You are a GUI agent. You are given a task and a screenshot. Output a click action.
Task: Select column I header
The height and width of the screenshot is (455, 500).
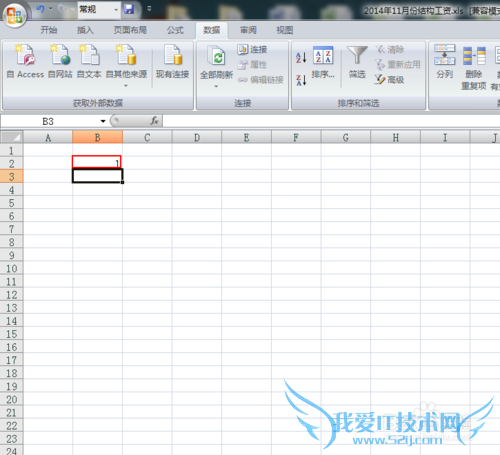(445, 137)
